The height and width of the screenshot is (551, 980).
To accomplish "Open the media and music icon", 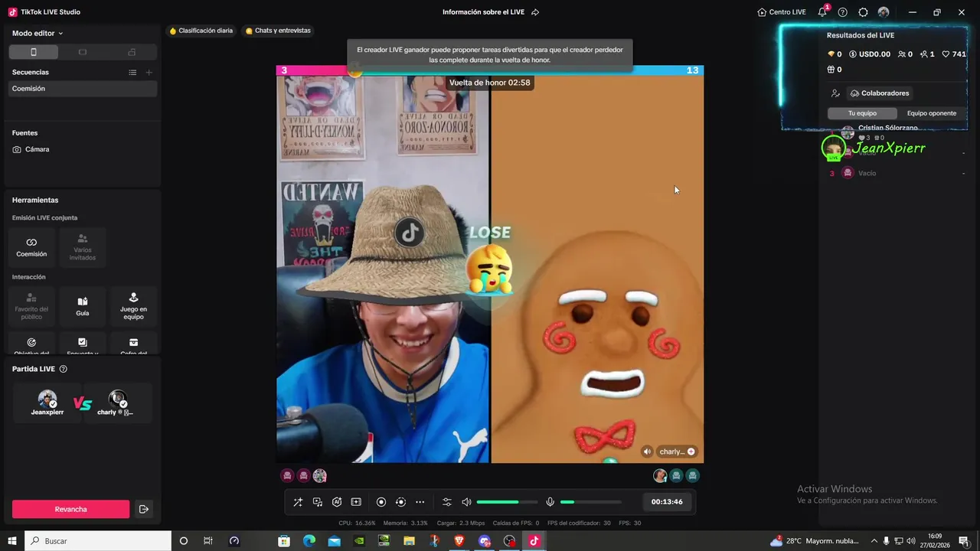I will [x=318, y=502].
